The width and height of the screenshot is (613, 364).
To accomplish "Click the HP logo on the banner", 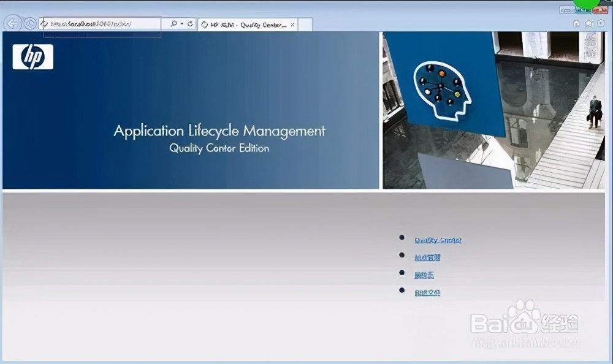I will [33, 57].
